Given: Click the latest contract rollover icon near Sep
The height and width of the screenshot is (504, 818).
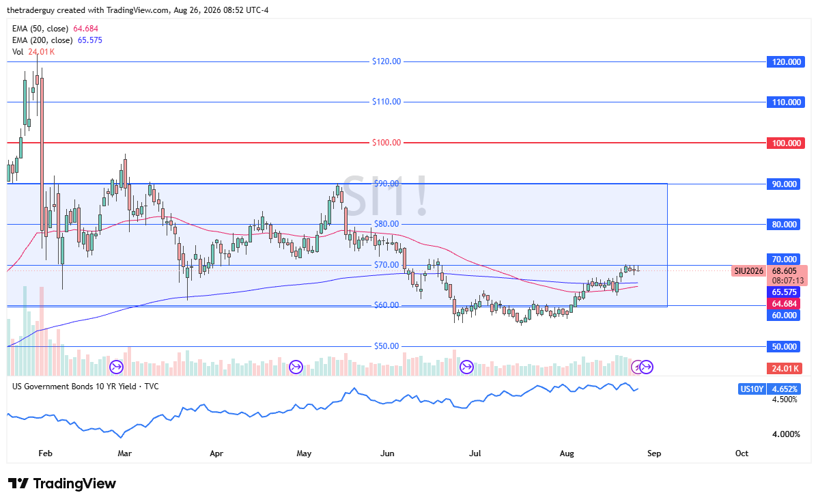Looking at the screenshot, I should point(647,367).
